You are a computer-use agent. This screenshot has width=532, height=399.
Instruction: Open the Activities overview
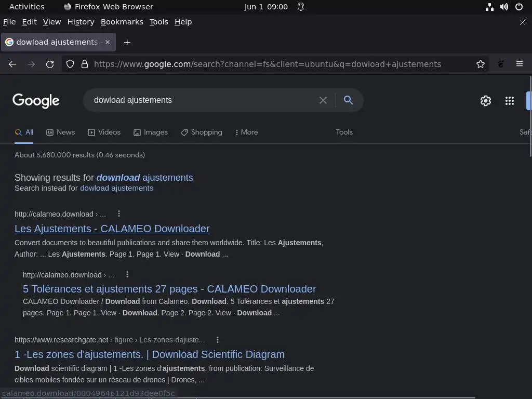pyautogui.click(x=27, y=7)
